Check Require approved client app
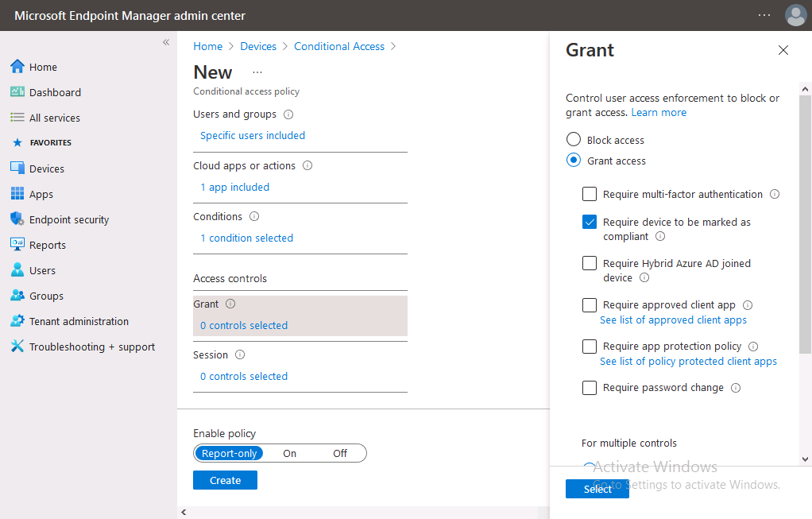 (x=590, y=304)
